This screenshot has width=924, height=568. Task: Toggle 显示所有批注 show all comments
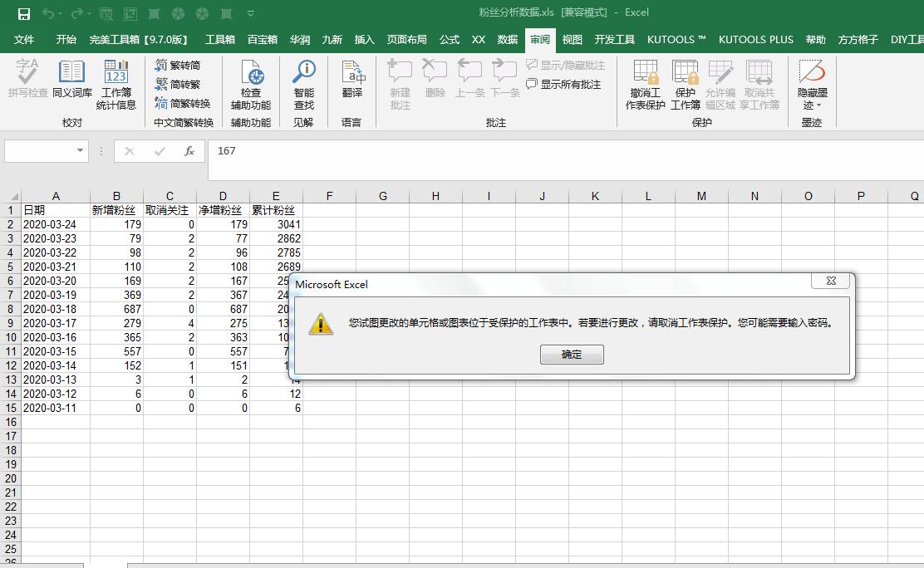(x=563, y=84)
